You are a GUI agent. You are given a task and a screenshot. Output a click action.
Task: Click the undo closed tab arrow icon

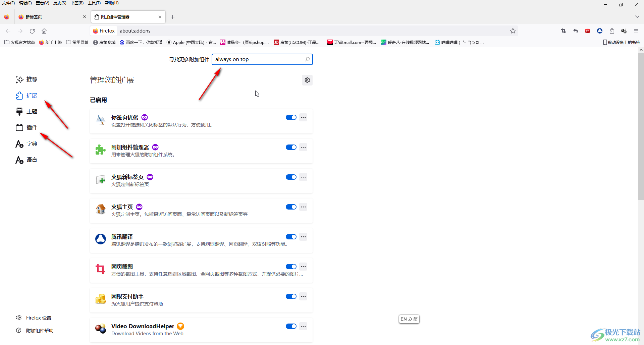point(576,31)
